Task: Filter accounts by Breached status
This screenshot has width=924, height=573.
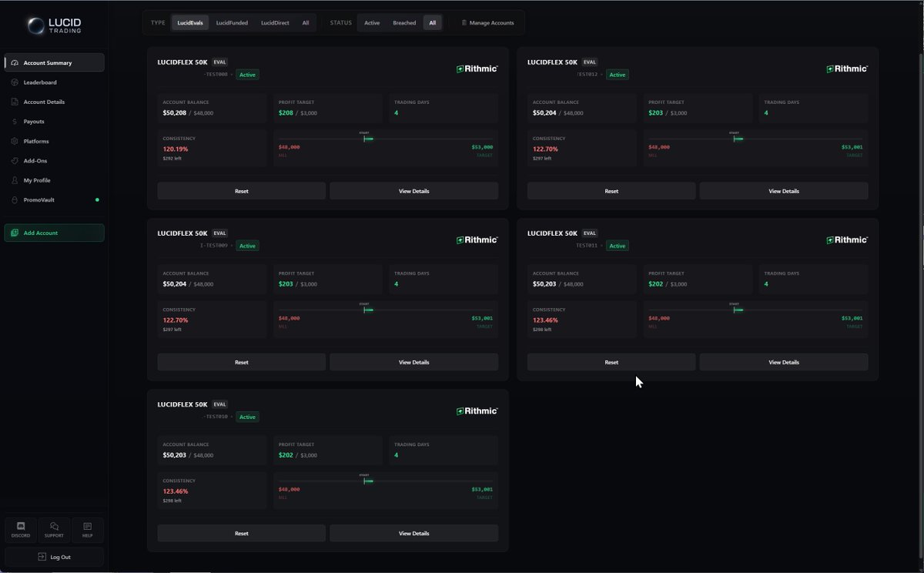Action: pos(404,23)
